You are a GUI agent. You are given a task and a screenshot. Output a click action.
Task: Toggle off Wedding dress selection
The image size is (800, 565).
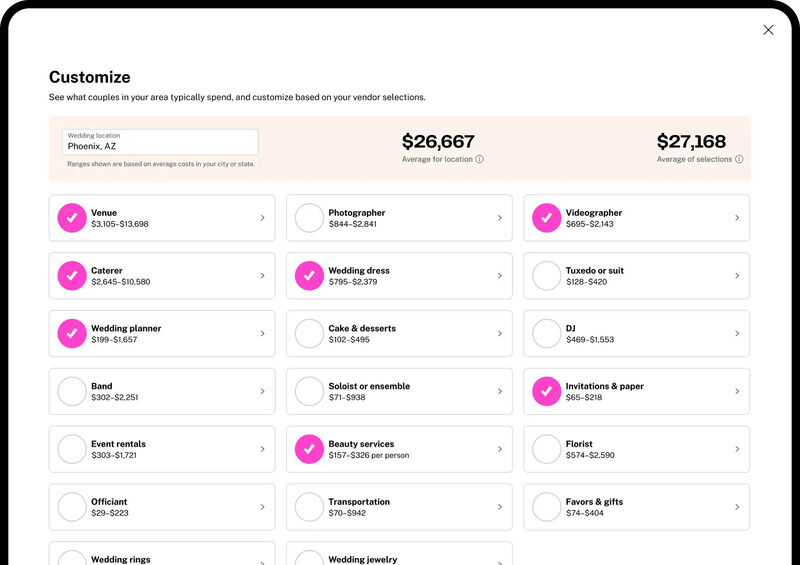[x=309, y=276]
